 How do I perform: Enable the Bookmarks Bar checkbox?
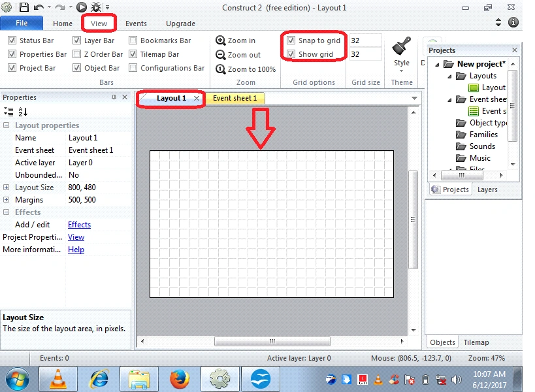point(133,41)
